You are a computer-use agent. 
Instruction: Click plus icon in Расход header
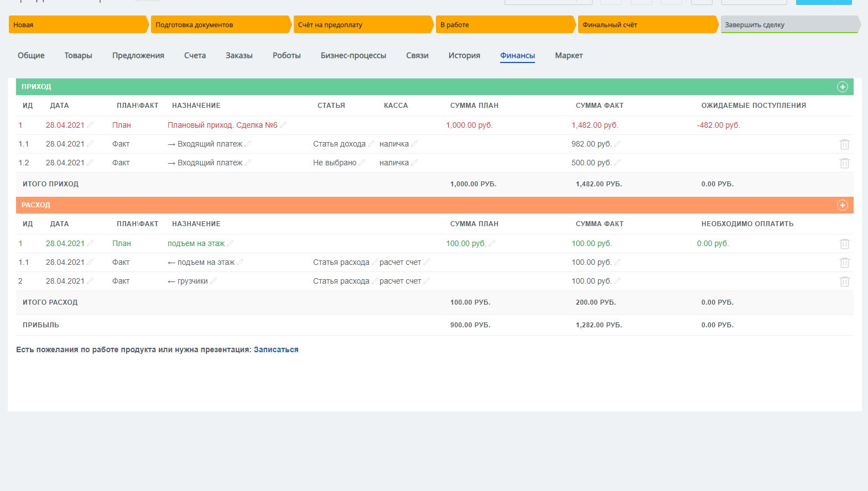click(842, 205)
